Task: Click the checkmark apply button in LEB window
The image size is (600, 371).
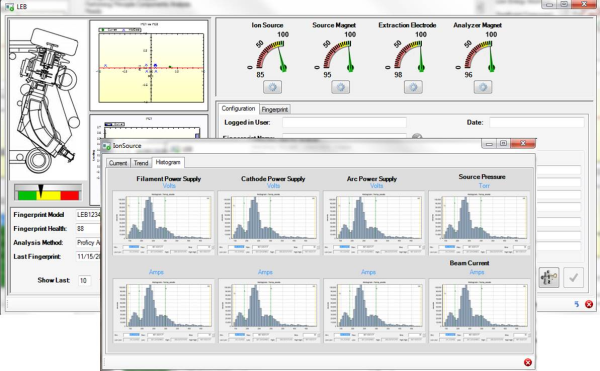Action: (x=573, y=277)
